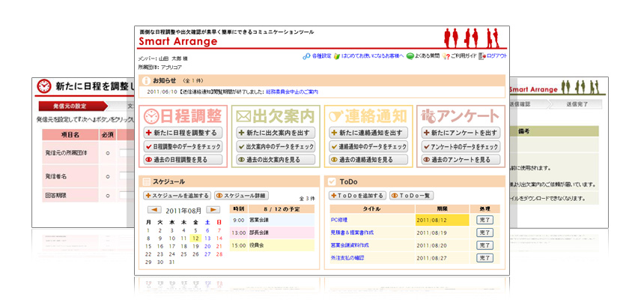Click Smart Arrange logo in front window

click(177, 41)
